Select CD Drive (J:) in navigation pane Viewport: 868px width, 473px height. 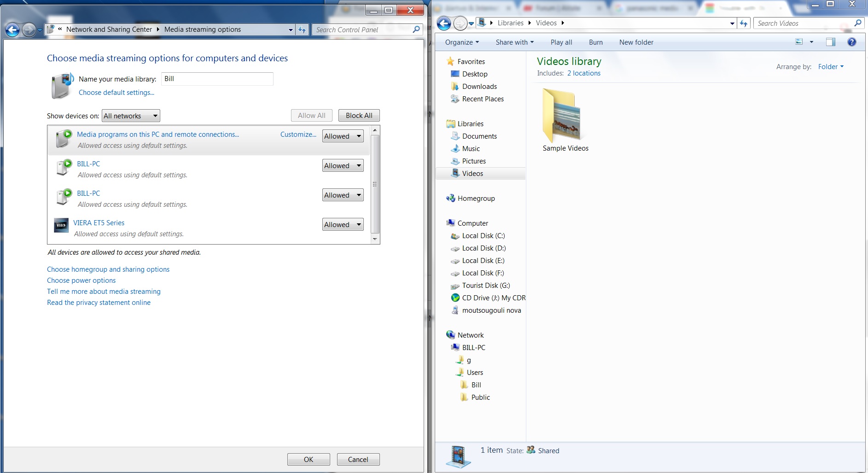tap(493, 298)
